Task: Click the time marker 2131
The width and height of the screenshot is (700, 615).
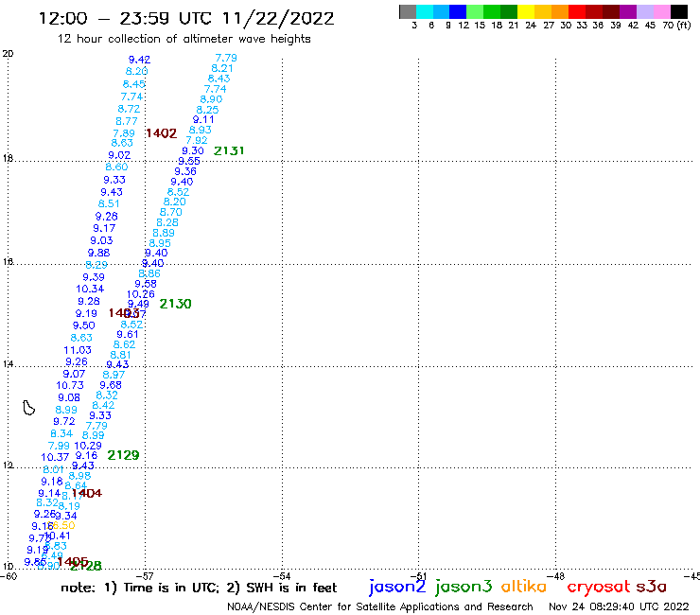Action: coord(229,150)
